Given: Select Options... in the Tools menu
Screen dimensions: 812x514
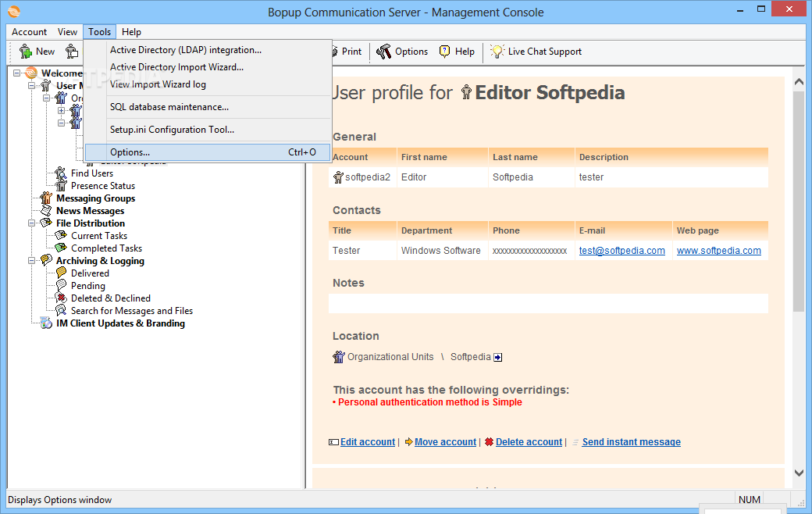Looking at the screenshot, I should (x=208, y=152).
